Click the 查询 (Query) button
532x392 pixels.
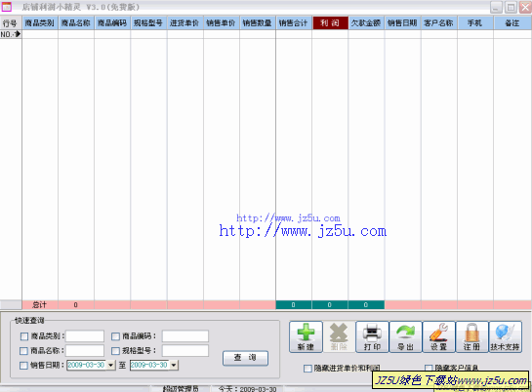click(245, 358)
